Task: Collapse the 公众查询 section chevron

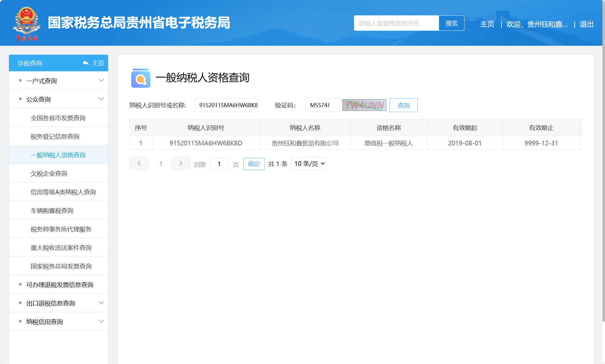Action: [101, 99]
